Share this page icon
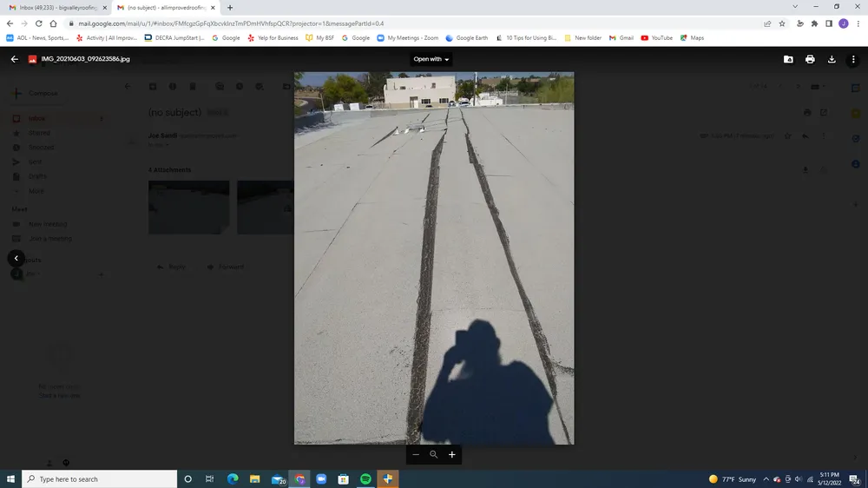 pos(767,23)
